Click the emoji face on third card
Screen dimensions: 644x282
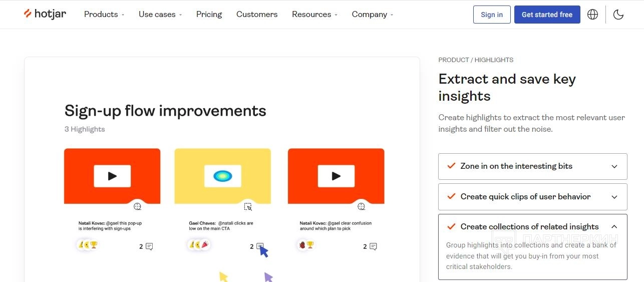[x=361, y=206]
